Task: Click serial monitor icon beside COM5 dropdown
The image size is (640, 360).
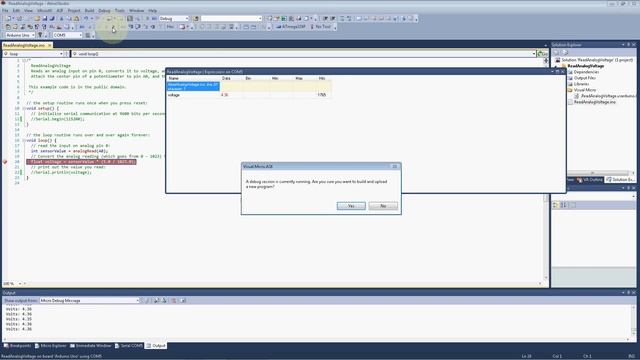Action: (x=88, y=36)
